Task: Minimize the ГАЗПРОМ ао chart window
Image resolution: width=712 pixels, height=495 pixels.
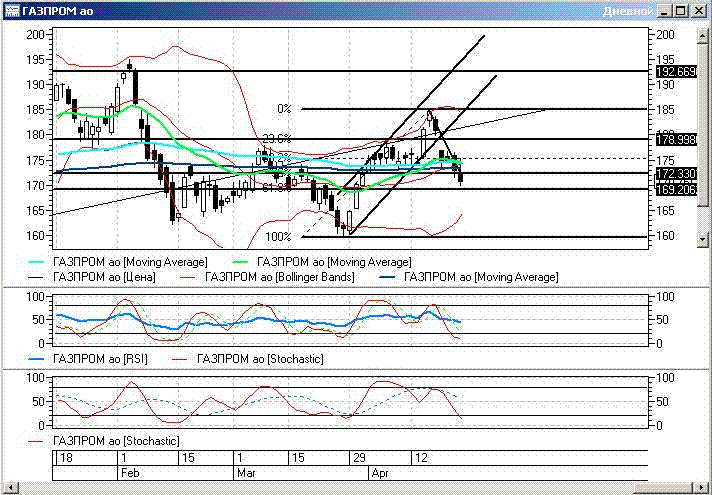Action: (664, 11)
